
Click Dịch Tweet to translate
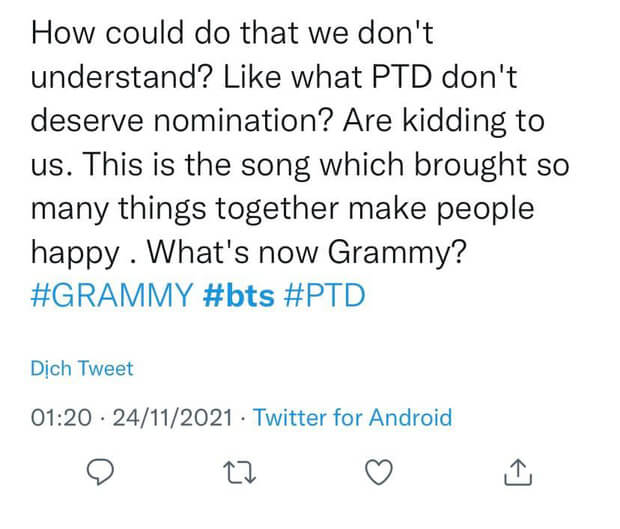point(82,369)
